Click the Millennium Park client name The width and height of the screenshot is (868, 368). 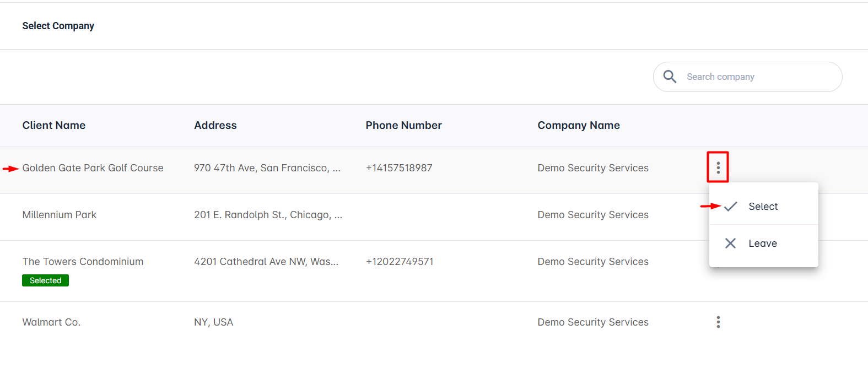60,215
